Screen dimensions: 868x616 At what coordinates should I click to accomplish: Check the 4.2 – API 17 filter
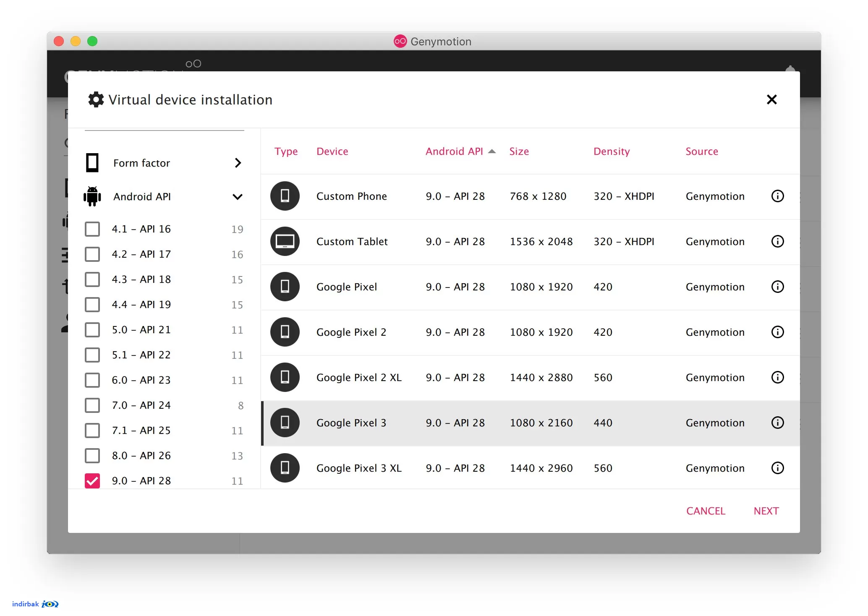coord(92,254)
